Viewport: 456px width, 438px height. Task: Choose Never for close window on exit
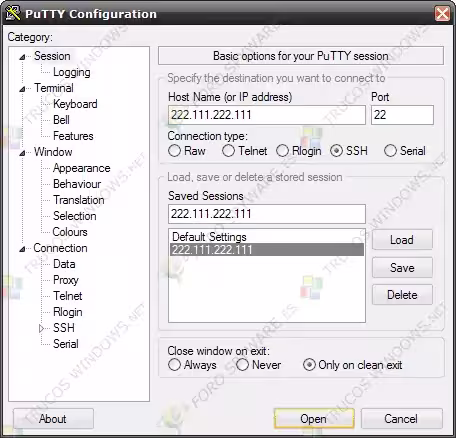coord(242,365)
